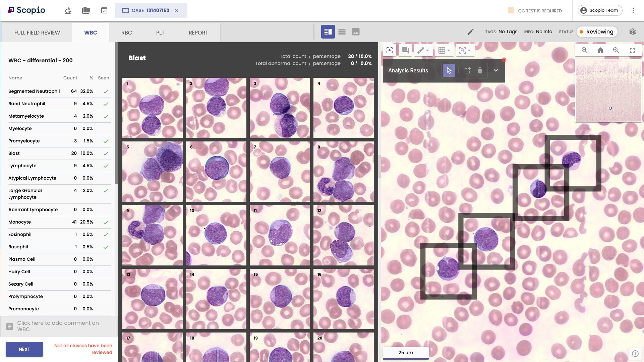Change the case Reviewing status

tap(597, 32)
